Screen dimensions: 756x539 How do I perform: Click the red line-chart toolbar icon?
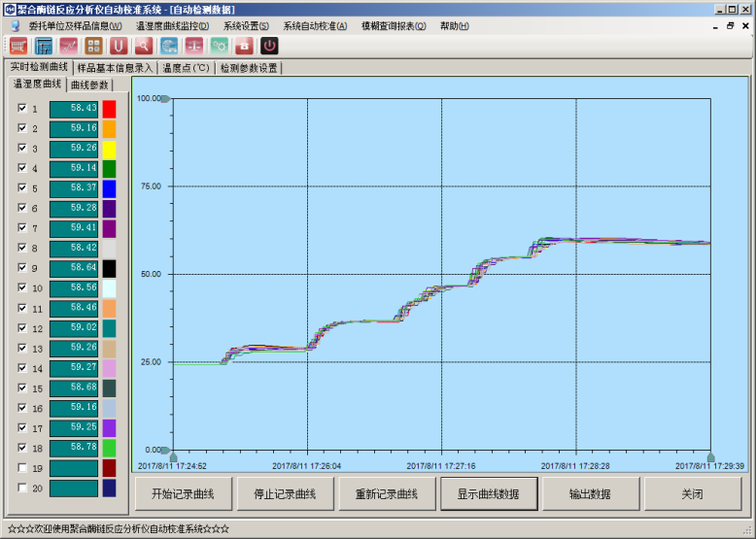(68, 45)
